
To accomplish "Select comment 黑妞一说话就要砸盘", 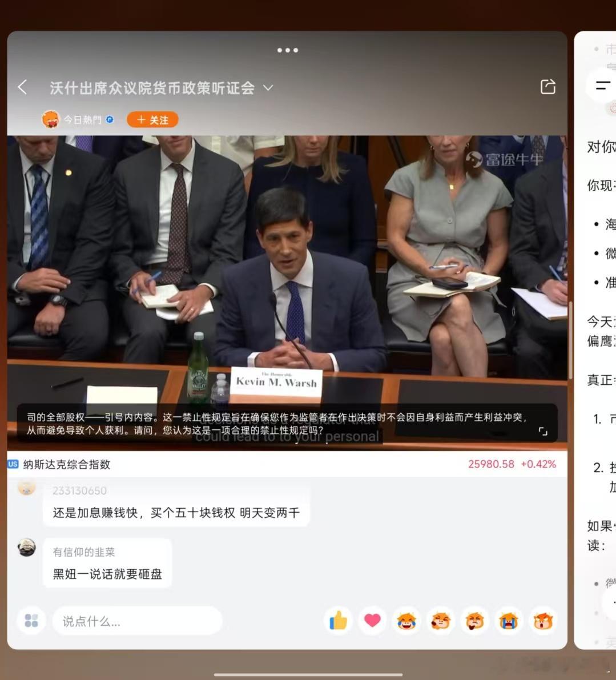I will pos(107,574).
